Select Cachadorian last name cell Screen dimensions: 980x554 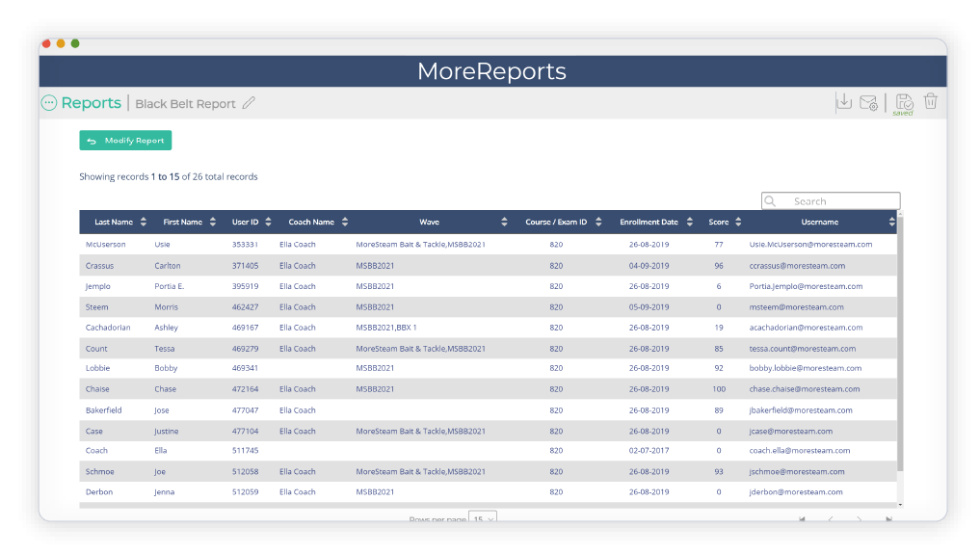point(108,328)
